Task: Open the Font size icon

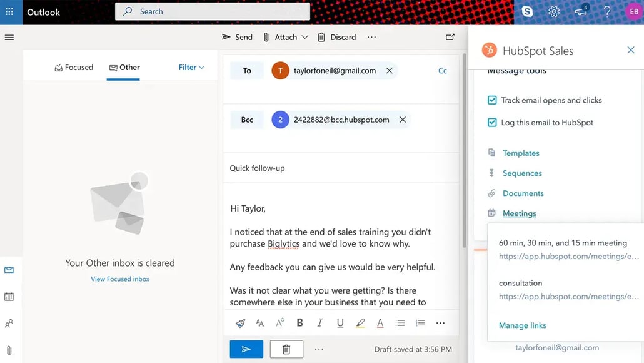Action: point(260,323)
